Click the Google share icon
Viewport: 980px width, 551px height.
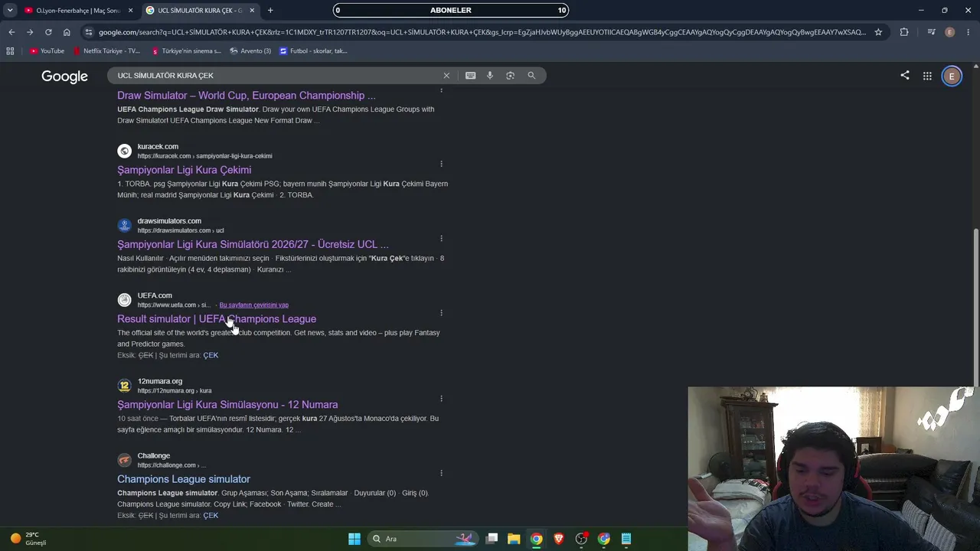pyautogui.click(x=905, y=76)
